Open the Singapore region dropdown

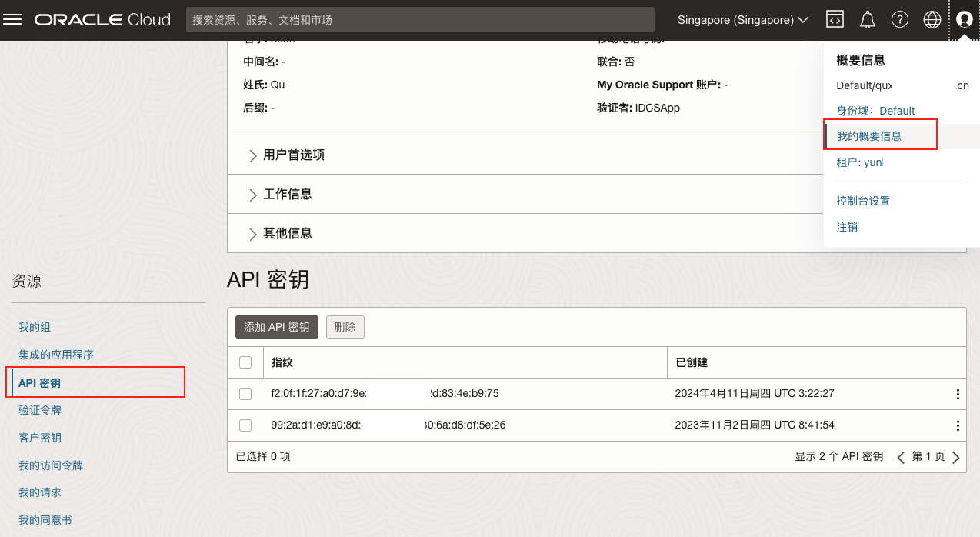tap(742, 20)
